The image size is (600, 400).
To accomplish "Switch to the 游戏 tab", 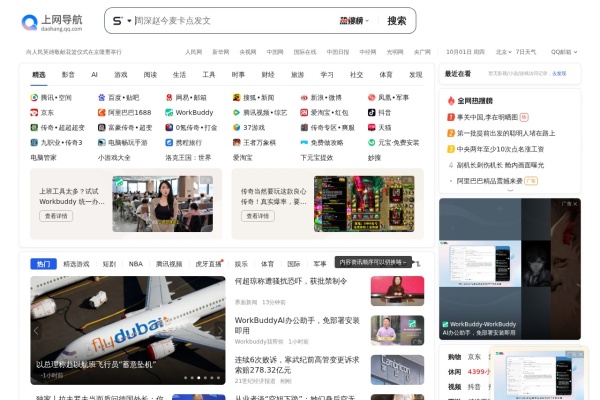I will tap(121, 75).
